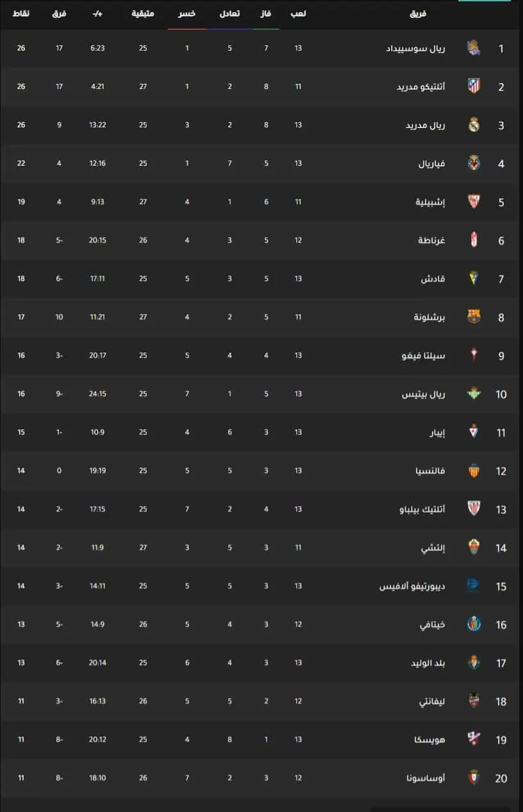The width and height of the screenshot is (523, 812).
Task: Click the Athletic Bilbao club crest
Action: (474, 509)
